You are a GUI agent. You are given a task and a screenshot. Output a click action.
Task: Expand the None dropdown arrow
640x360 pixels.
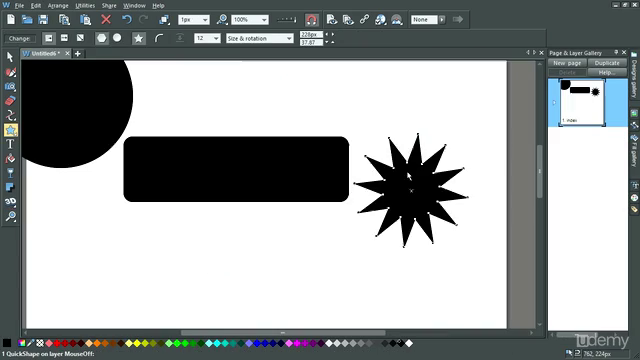tap(442, 20)
